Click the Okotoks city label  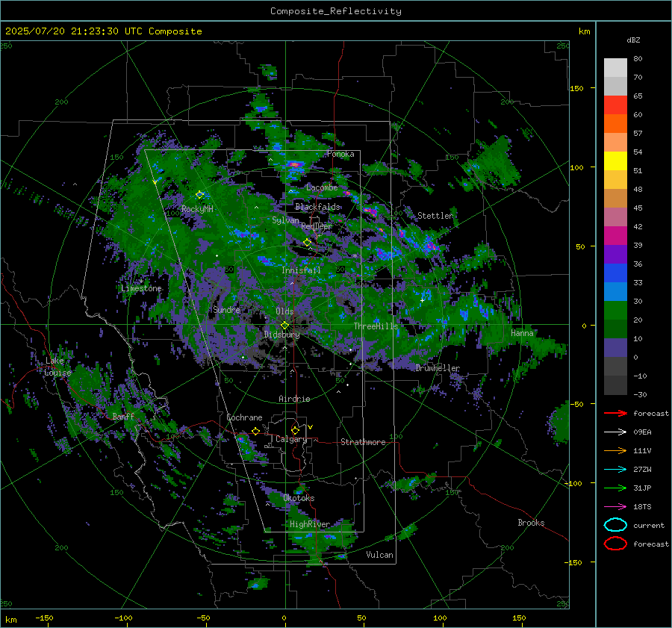coord(299,498)
